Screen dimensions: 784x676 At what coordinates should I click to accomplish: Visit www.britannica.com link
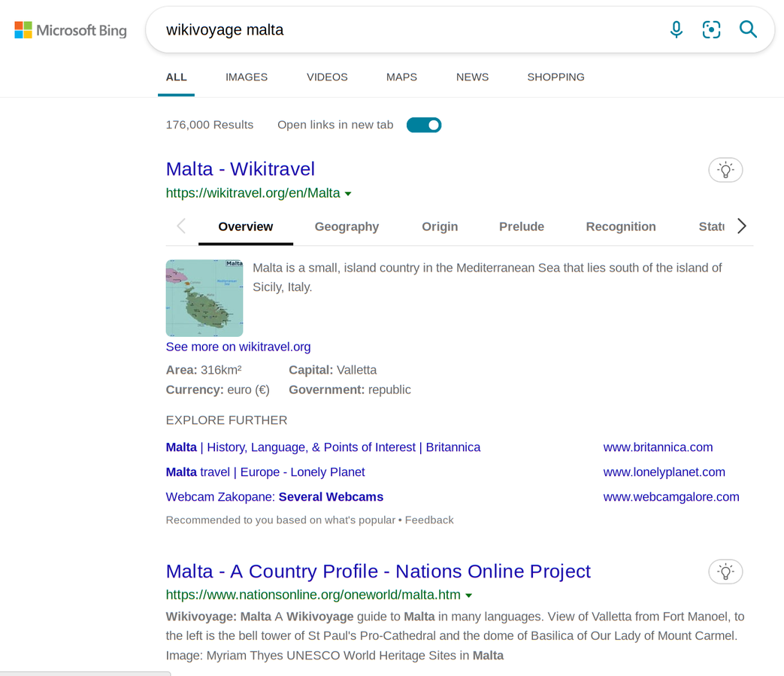[x=658, y=447]
